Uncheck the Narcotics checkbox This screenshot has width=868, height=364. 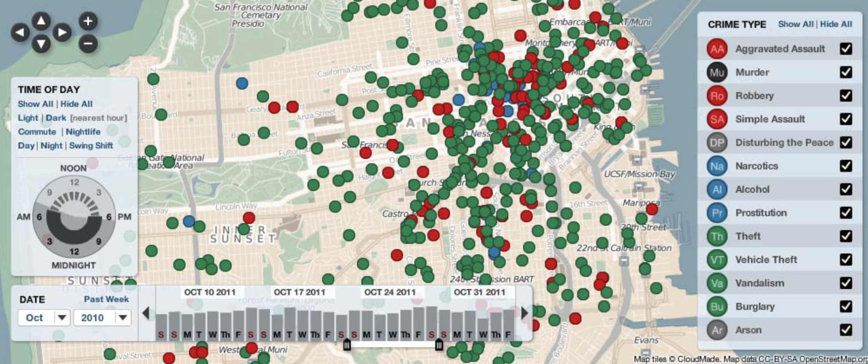(846, 166)
